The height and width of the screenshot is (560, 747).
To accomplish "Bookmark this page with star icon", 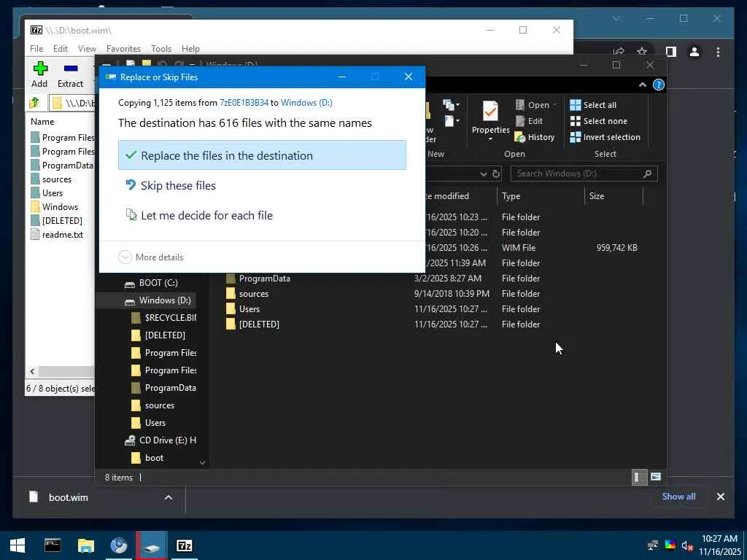I will [642, 51].
